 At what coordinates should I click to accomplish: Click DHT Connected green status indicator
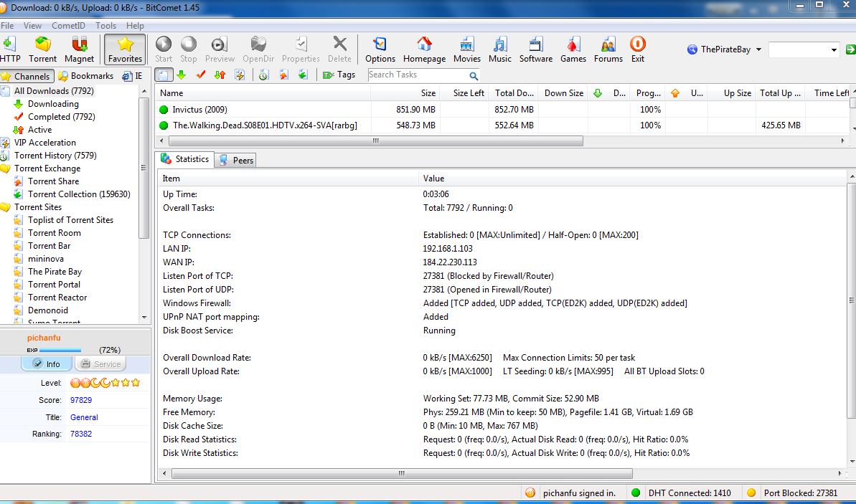[x=636, y=493]
